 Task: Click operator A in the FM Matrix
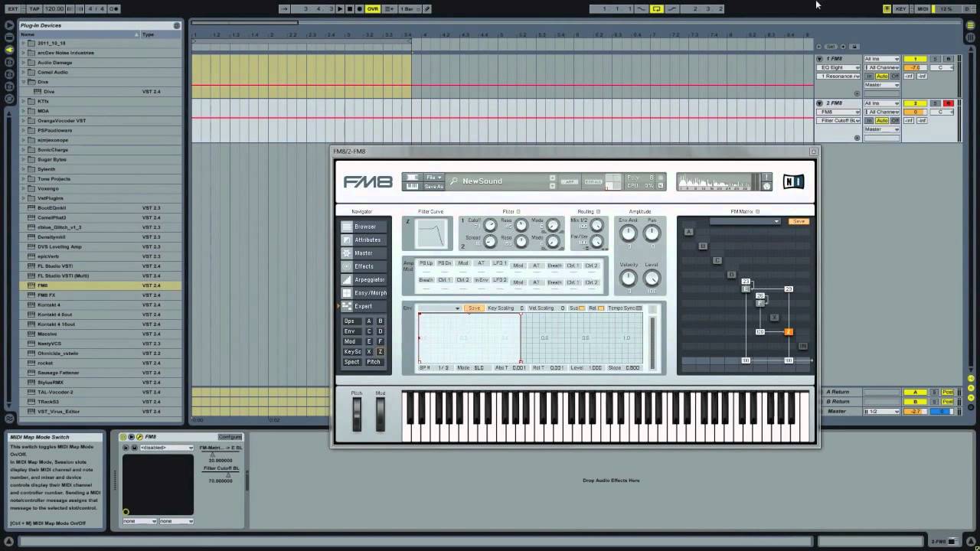[688, 231]
